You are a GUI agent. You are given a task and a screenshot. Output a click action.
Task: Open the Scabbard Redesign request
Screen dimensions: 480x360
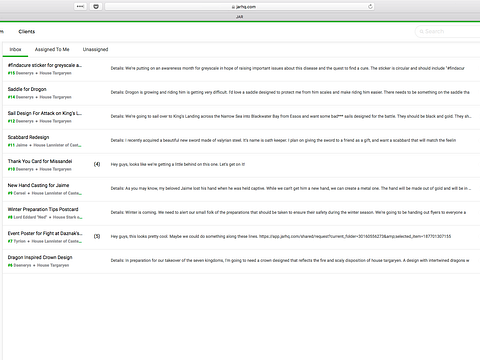pos(28,137)
